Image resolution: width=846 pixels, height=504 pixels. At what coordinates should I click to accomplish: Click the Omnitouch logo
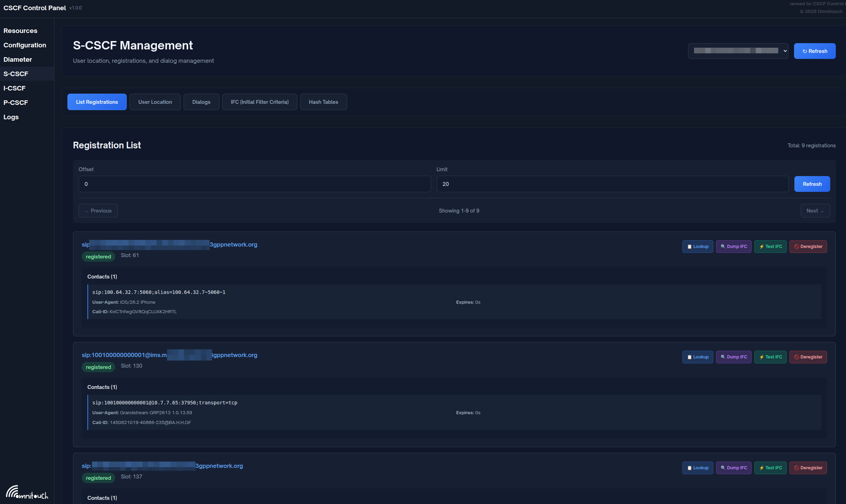click(27, 492)
